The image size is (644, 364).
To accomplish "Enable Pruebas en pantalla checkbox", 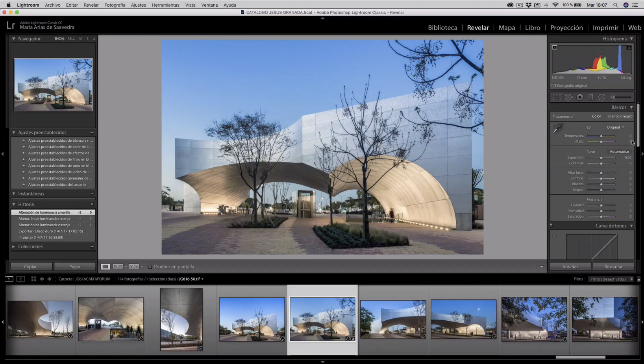I will (150, 267).
